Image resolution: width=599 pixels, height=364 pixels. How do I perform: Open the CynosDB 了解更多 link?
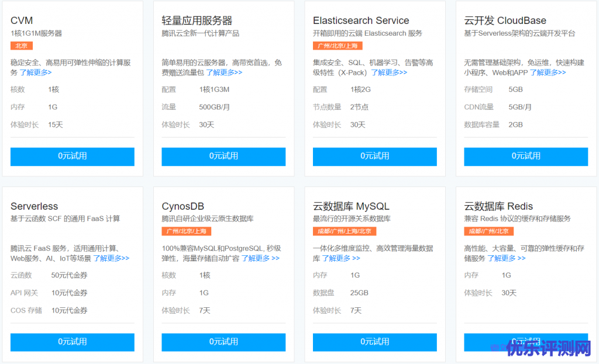point(260,258)
